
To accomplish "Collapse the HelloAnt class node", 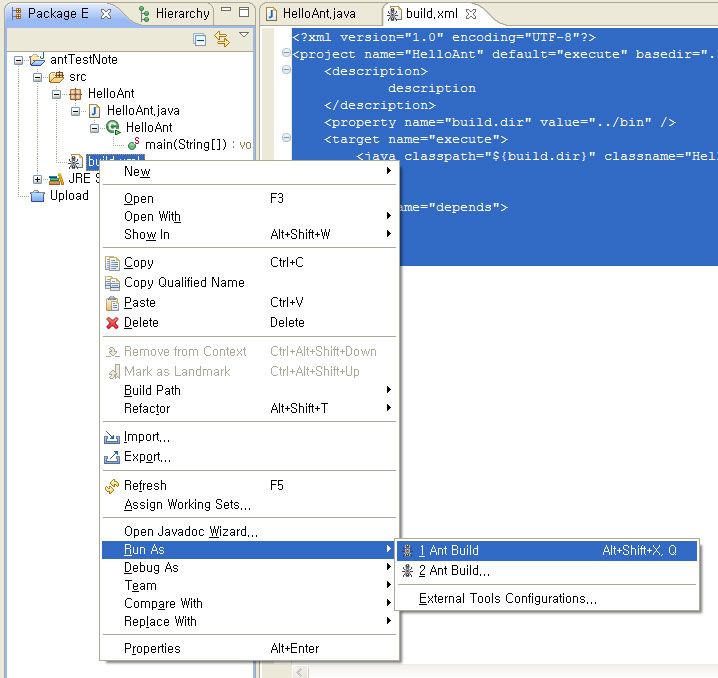I will coord(94,128).
